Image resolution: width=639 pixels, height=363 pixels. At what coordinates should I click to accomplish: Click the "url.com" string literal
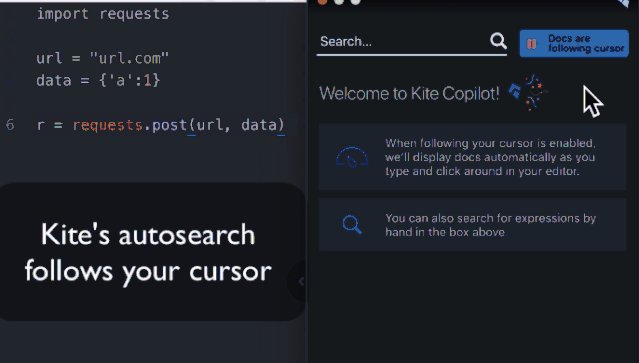pos(129,58)
